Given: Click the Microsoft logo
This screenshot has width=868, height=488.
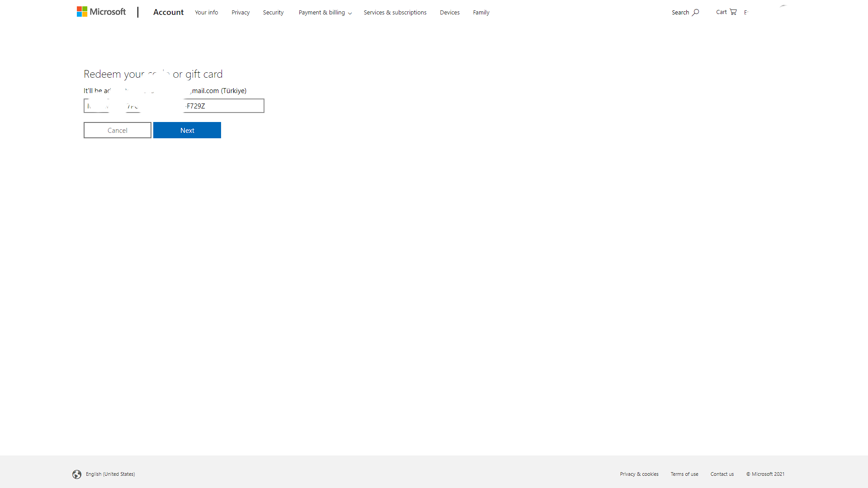Looking at the screenshot, I should point(101,12).
